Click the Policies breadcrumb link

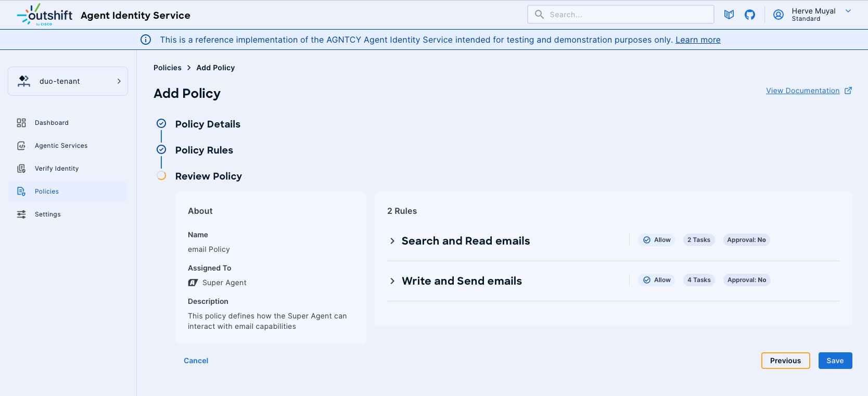[x=168, y=68]
